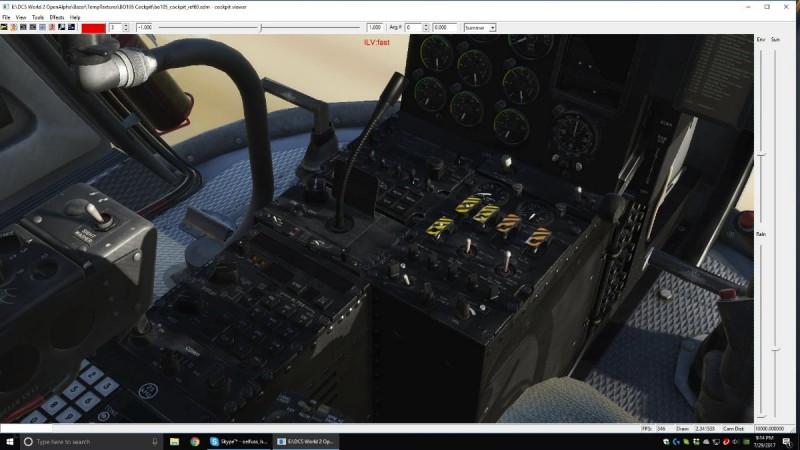Click the 0.000 argument value field
Viewport: 800px width, 450px height.
tap(445, 28)
